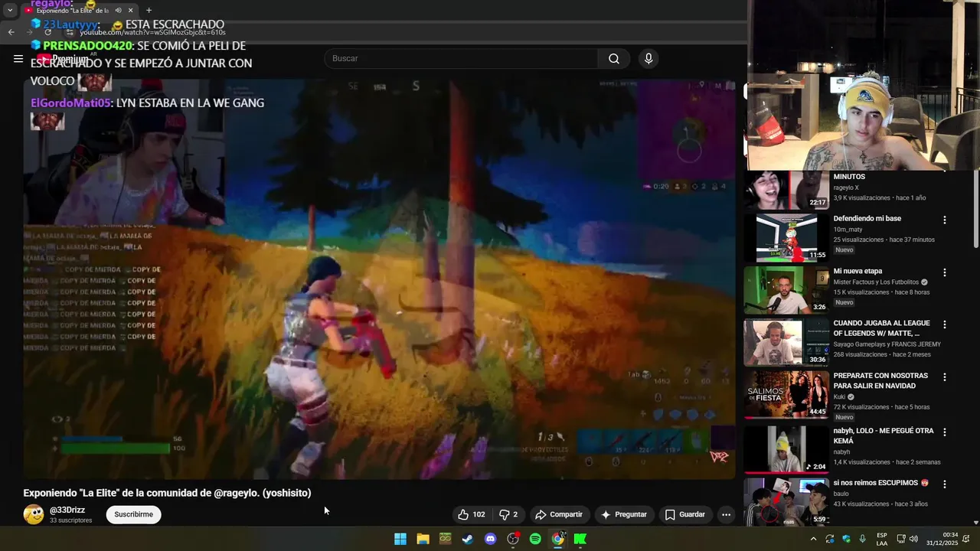Open Spotify from the taskbar
The image size is (980, 551).
(535, 539)
